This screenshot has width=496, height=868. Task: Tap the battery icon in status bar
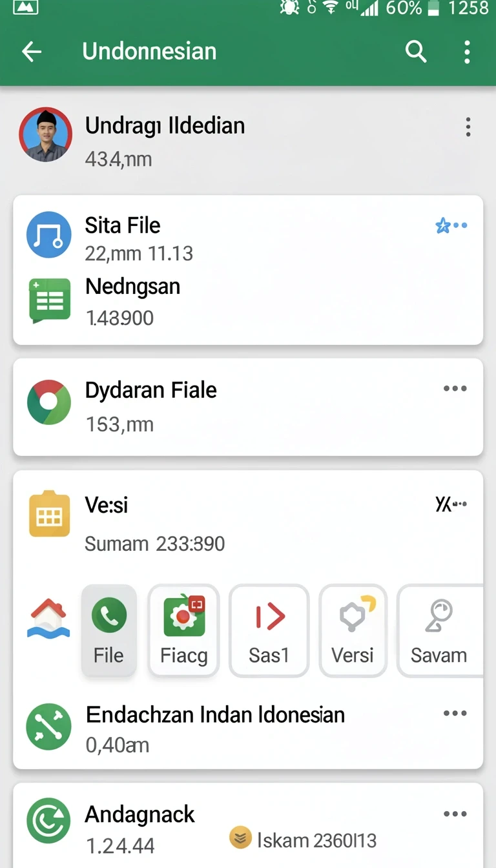pos(434,8)
